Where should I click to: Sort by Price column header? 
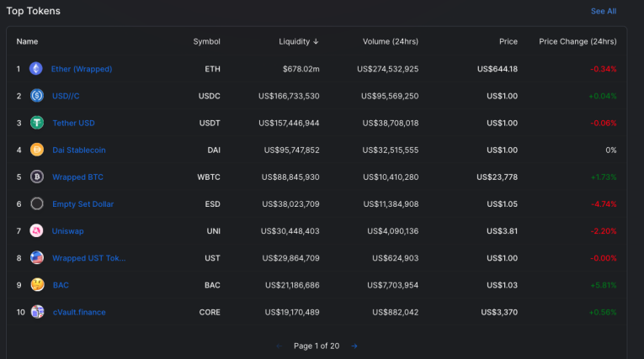click(x=508, y=41)
